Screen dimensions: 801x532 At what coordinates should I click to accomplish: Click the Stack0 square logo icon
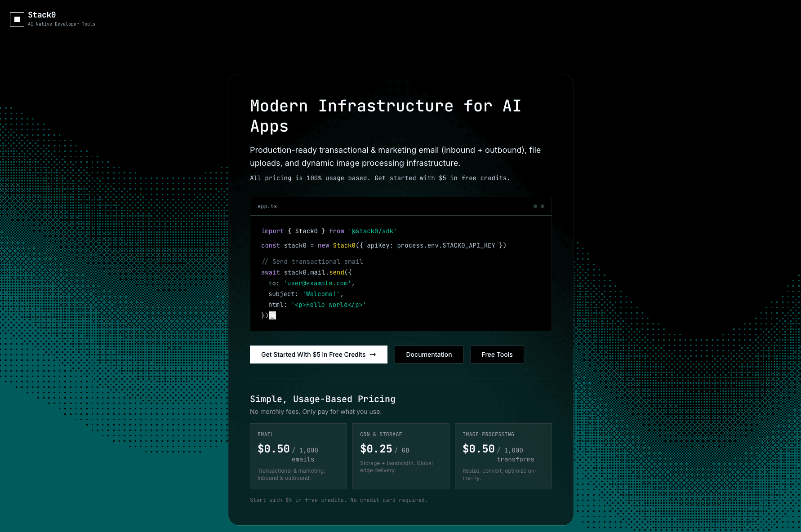pyautogui.click(x=17, y=19)
